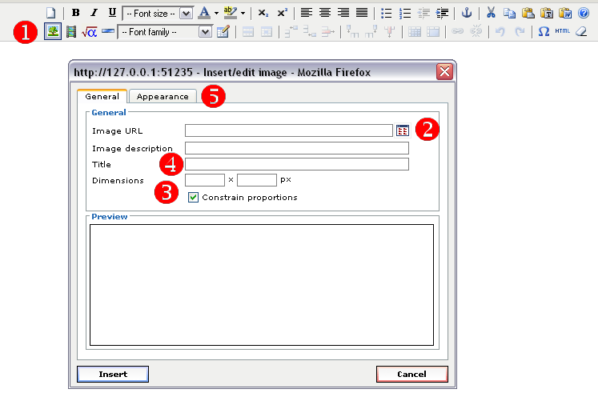The image size is (598, 393).
Task: Click the Insert image toolbar icon
Action: (53, 31)
